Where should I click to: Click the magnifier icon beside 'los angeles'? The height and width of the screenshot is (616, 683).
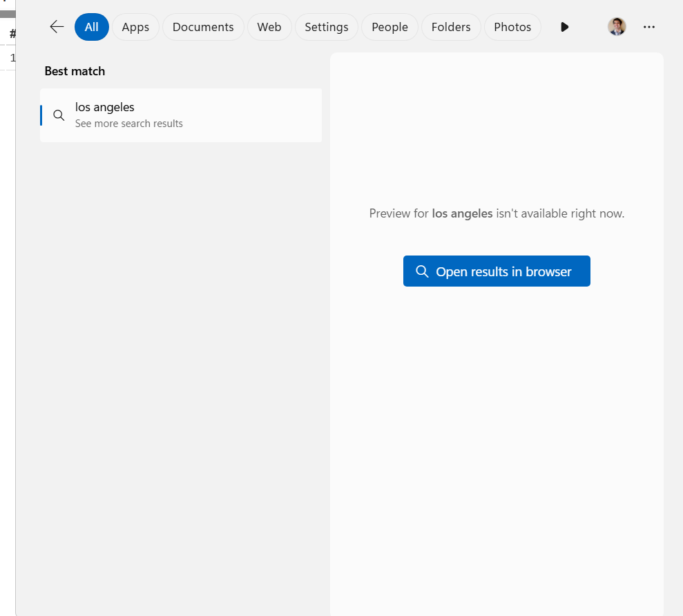pos(59,115)
